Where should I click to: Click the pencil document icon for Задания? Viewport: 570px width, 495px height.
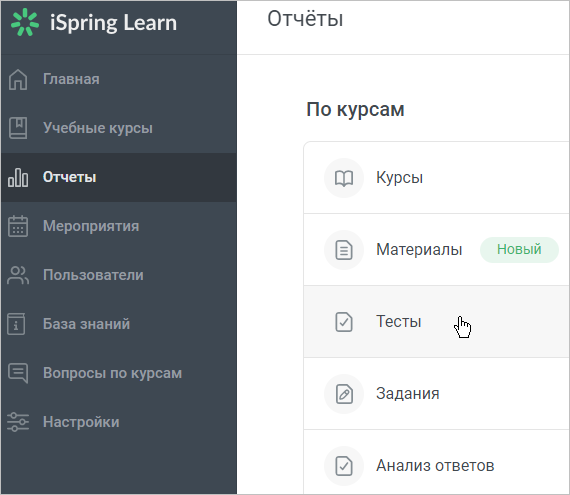(344, 394)
